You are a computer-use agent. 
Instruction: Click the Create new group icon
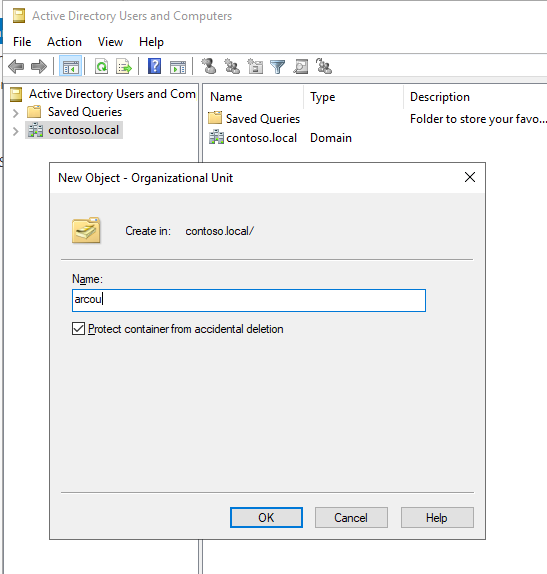point(232,67)
